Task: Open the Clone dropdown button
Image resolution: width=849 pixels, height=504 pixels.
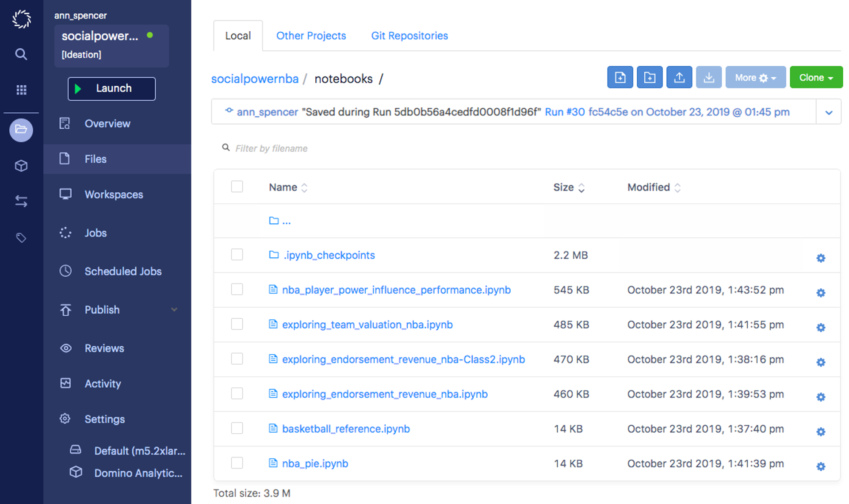Action: [x=816, y=77]
